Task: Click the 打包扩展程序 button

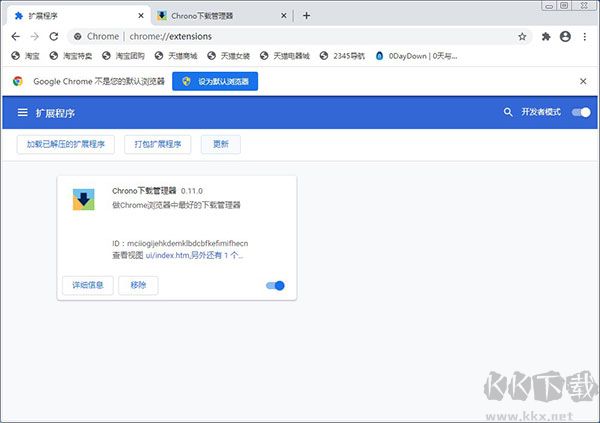Action: pyautogui.click(x=158, y=145)
